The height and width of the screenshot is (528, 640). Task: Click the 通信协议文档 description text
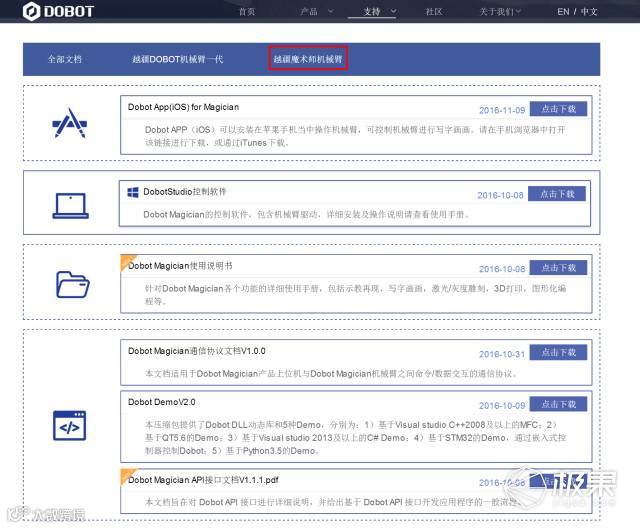[331, 373]
